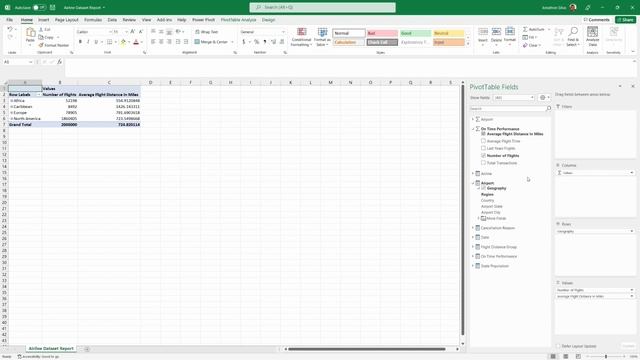Click the Insert cells icon
The height and width of the screenshot is (360, 640).
pos(483,32)
